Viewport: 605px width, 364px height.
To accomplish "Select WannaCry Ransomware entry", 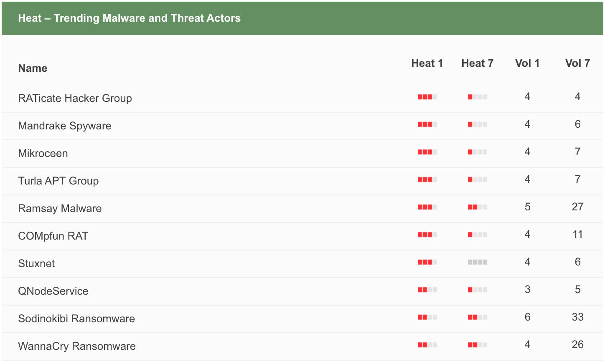I will pyautogui.click(x=77, y=346).
